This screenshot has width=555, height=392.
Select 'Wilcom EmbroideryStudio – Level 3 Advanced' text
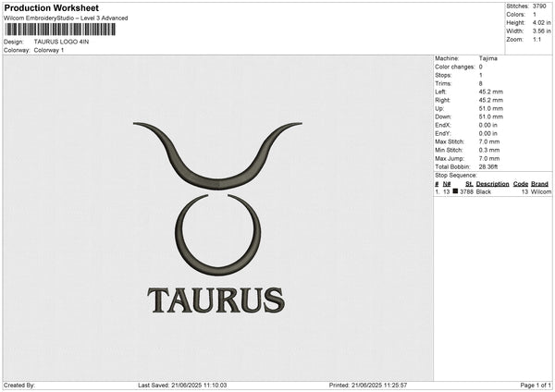click(66, 18)
